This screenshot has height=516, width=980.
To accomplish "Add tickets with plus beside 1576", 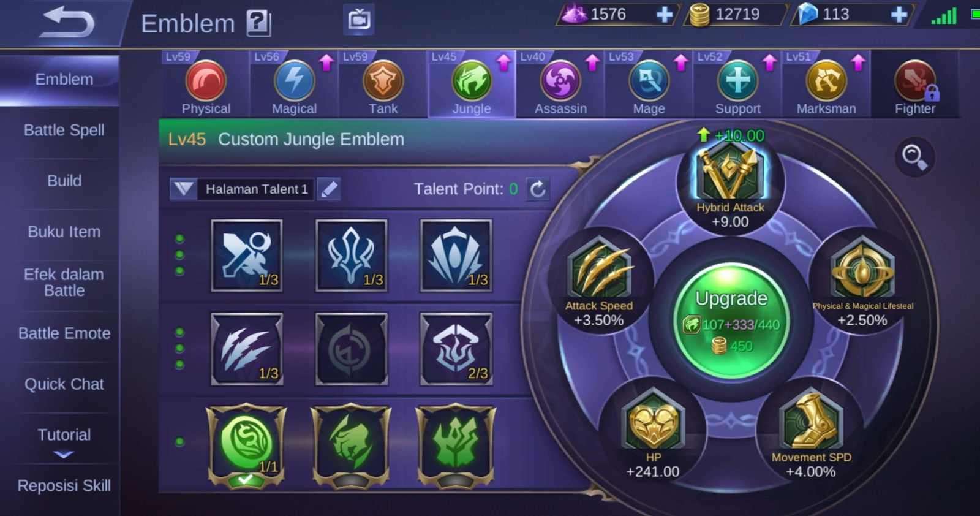I will 664,15.
